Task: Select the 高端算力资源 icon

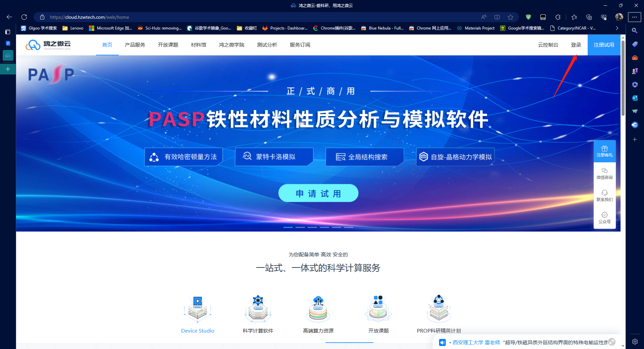Action: pyautogui.click(x=318, y=309)
